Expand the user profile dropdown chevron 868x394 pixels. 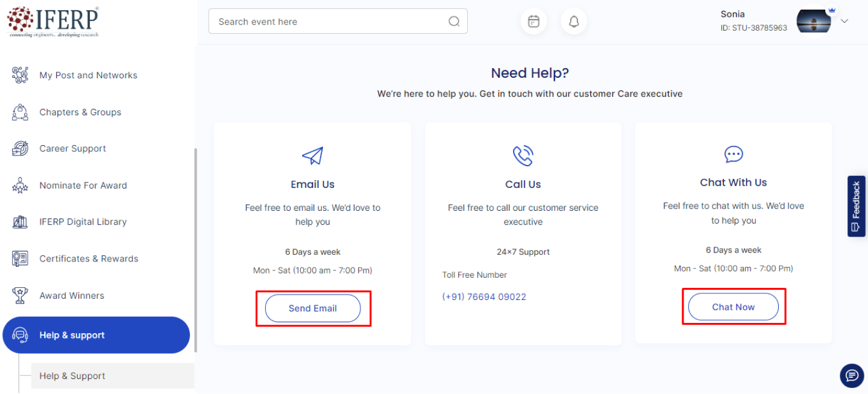point(844,21)
